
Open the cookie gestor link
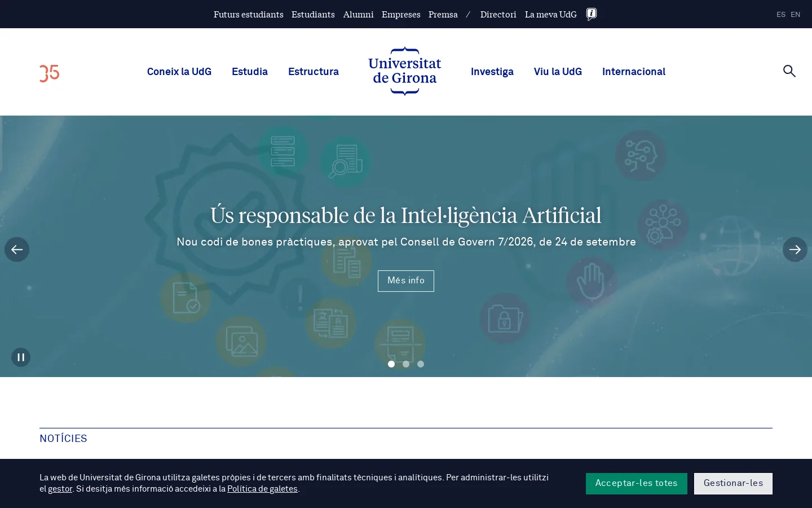tap(60, 489)
